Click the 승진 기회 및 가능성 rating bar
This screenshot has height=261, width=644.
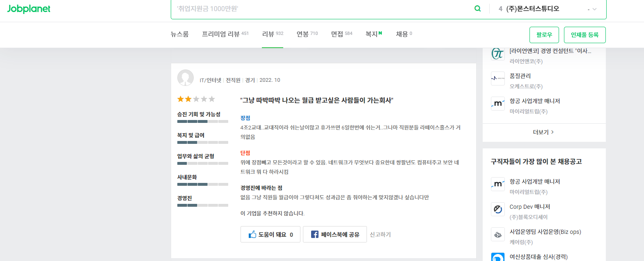pyautogui.click(x=203, y=122)
